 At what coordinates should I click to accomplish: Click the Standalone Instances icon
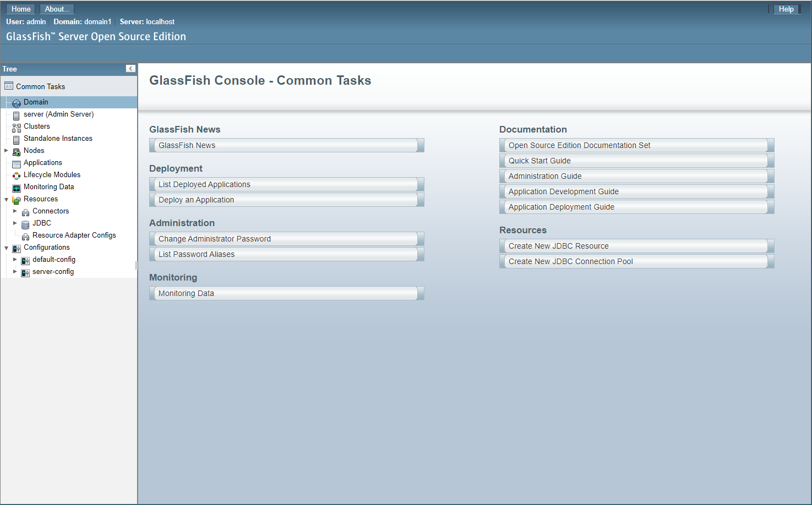coord(17,139)
